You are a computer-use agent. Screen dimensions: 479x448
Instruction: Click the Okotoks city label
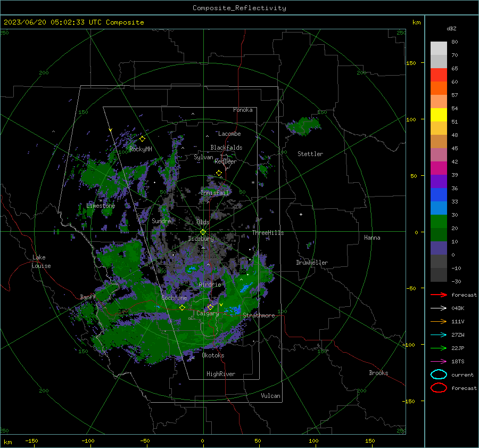point(213,355)
